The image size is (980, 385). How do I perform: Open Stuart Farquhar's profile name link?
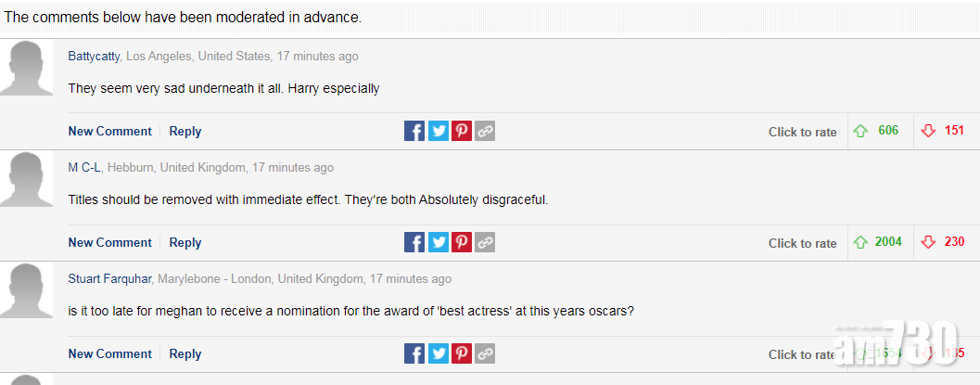coord(110,278)
